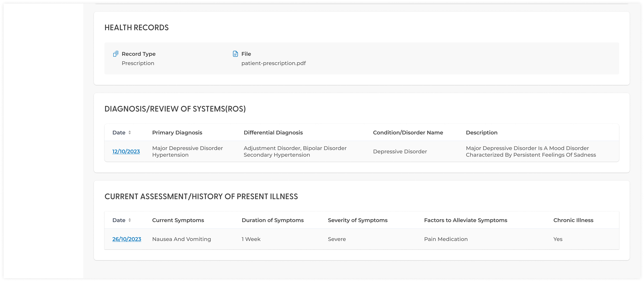Viewport: 644px width, 282px height.
Task: Click the Duration of Symptoms header
Action: click(x=272, y=220)
